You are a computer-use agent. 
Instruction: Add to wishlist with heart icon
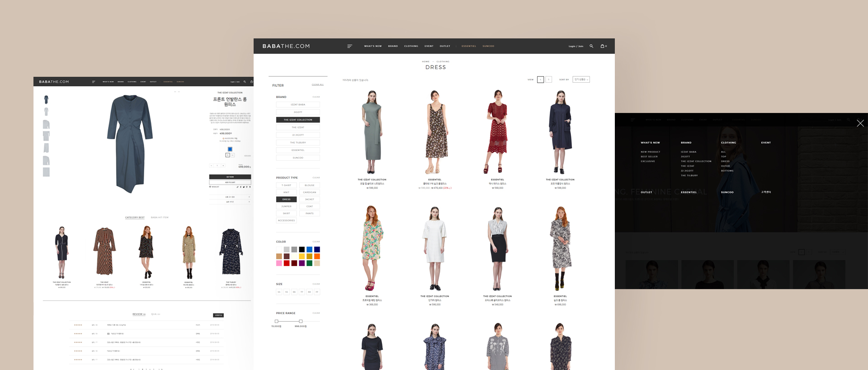point(210,187)
